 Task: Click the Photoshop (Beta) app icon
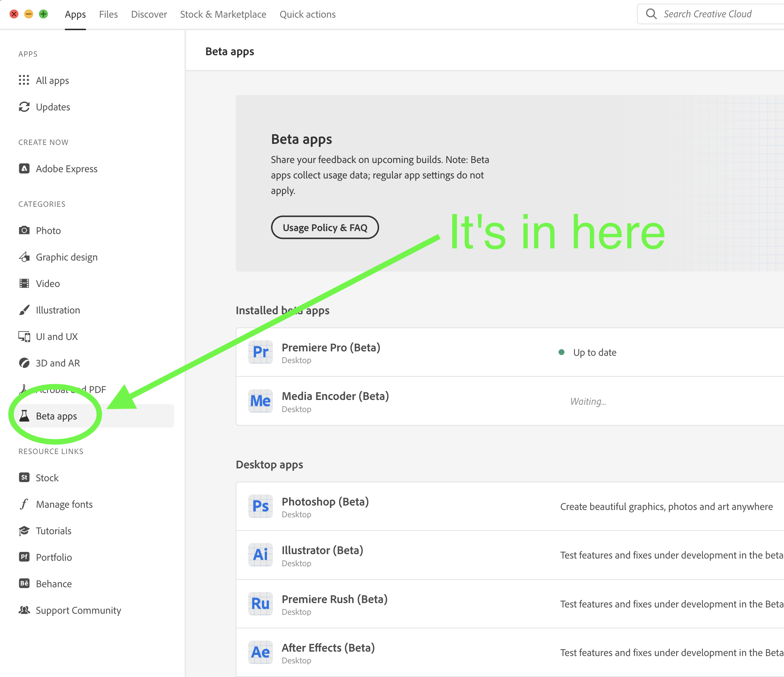pos(260,506)
